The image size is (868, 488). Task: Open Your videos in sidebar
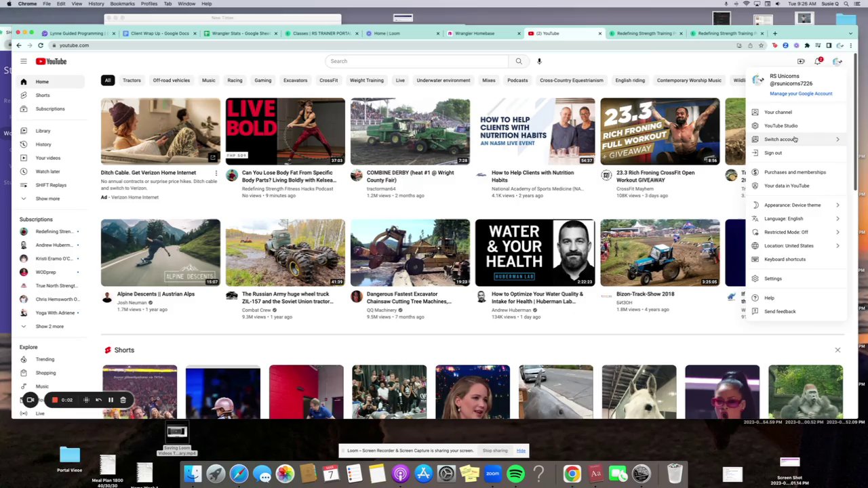point(52,157)
